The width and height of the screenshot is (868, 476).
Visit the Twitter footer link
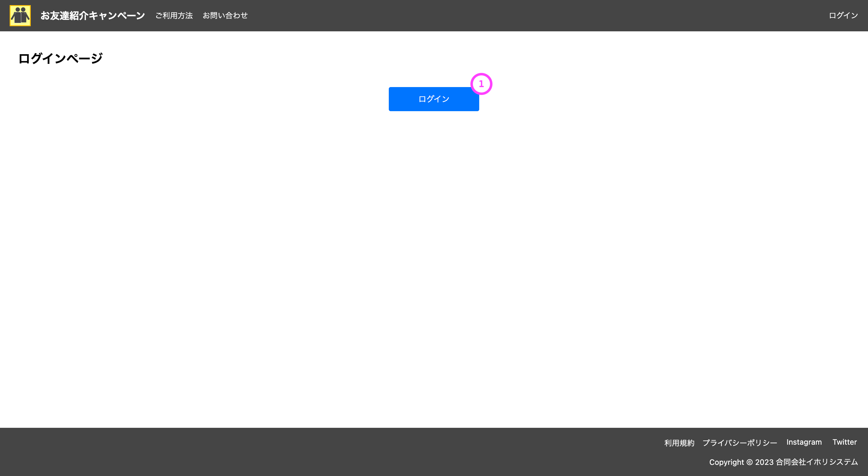(x=844, y=442)
